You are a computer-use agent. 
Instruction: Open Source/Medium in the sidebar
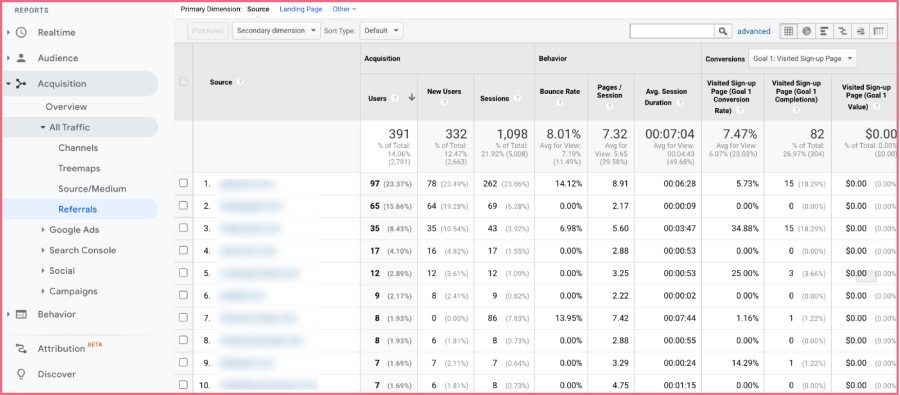tap(92, 189)
